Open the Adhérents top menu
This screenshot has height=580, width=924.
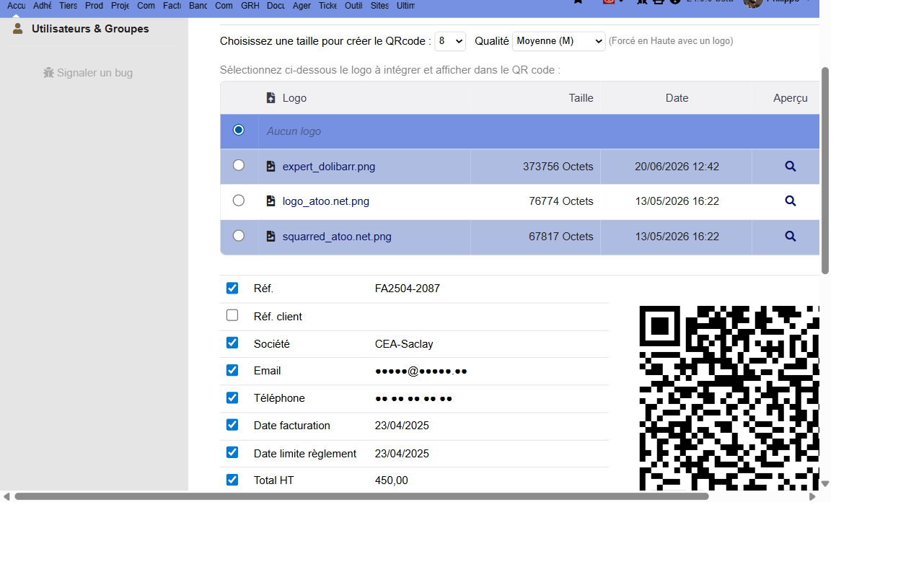(43, 6)
